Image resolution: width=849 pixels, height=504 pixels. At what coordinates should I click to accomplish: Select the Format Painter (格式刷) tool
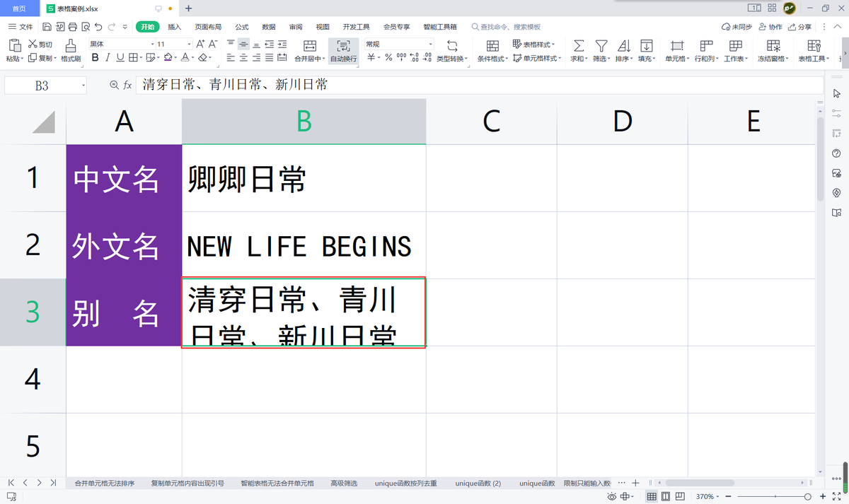click(71, 51)
